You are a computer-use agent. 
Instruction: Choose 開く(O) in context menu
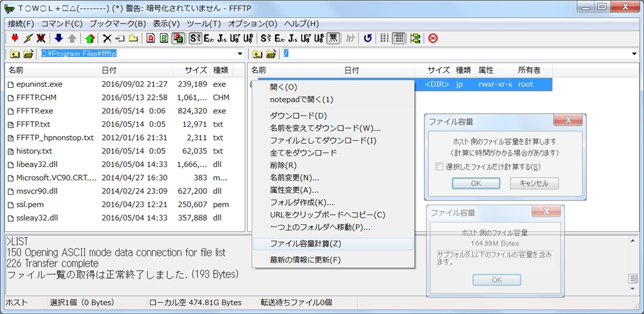333,87
